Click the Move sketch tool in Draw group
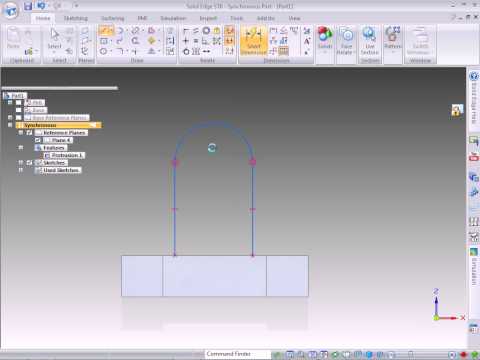The height and width of the screenshot is (360, 480). point(152,41)
